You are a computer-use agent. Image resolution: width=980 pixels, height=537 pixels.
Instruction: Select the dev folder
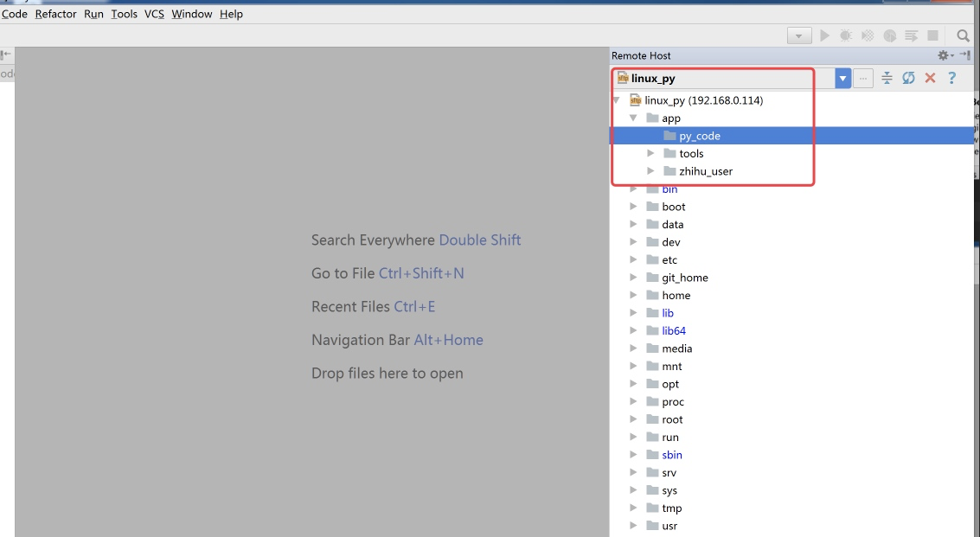click(x=670, y=242)
